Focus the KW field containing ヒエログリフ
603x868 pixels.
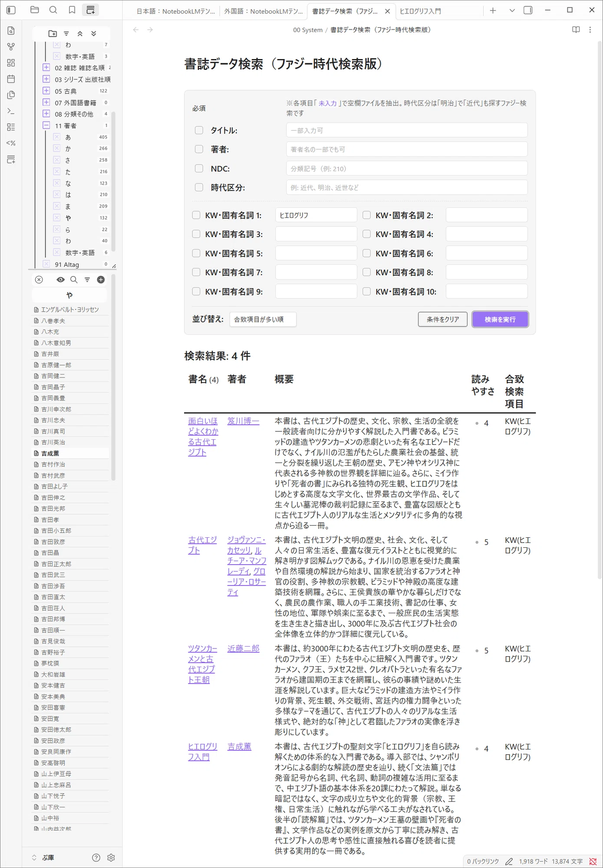point(316,215)
